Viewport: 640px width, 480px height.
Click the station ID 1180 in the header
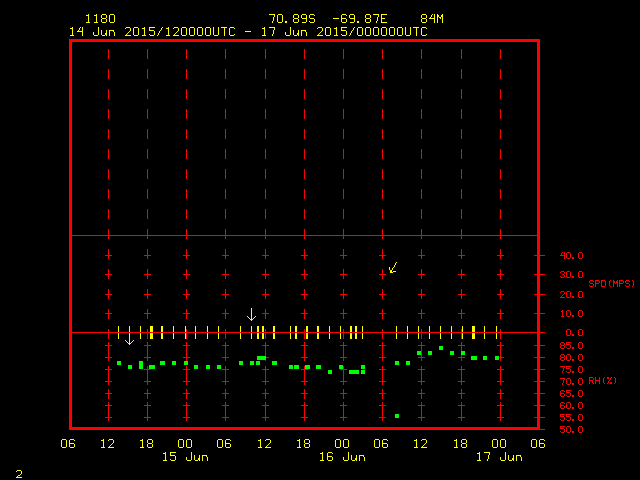pyautogui.click(x=99, y=19)
